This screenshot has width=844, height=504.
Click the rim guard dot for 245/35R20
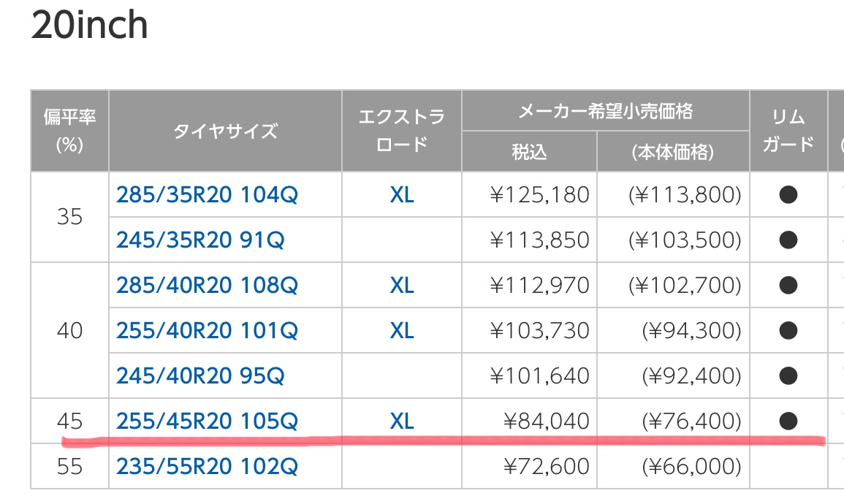click(x=788, y=240)
